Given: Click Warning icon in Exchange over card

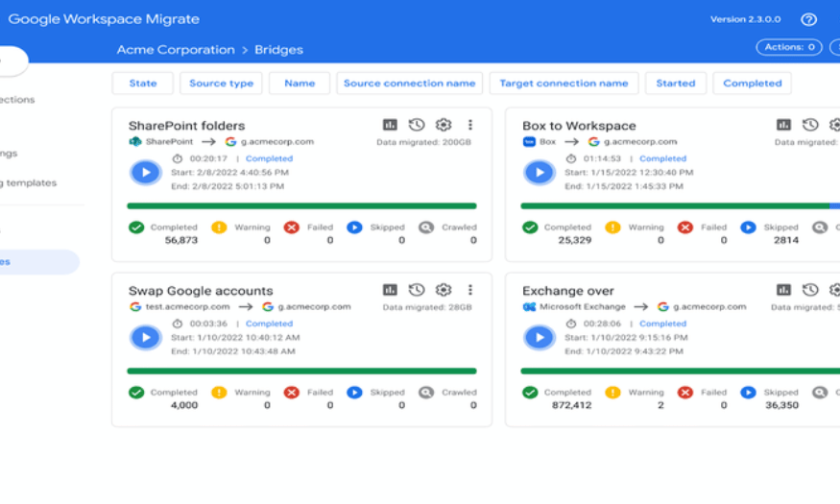Looking at the screenshot, I should pyautogui.click(x=612, y=393).
